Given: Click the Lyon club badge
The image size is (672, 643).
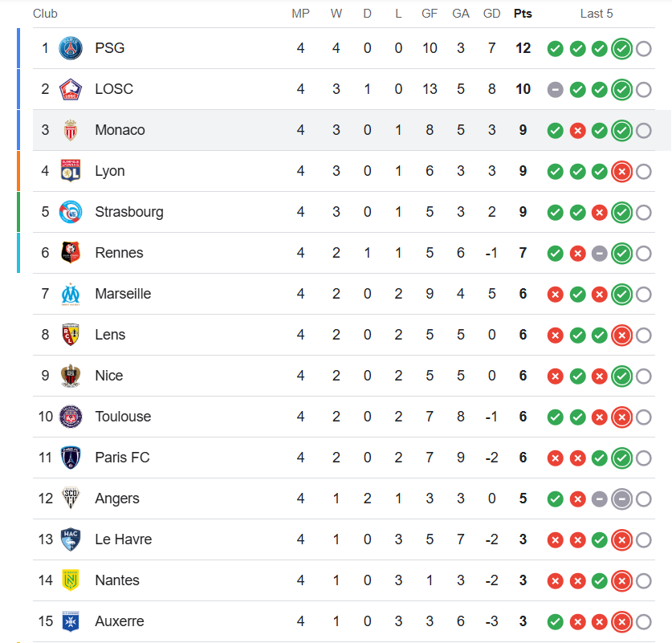Looking at the screenshot, I should pyautogui.click(x=71, y=171).
